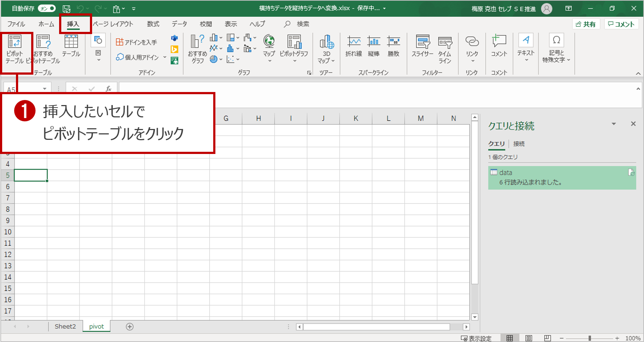
Task: Open the Name Box dropdown arrow
Action: (45, 89)
